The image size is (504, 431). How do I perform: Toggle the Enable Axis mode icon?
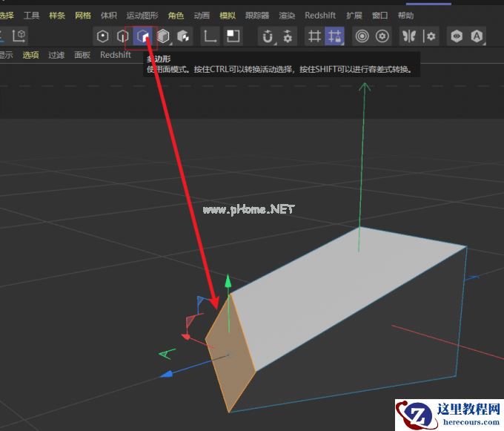[210, 36]
